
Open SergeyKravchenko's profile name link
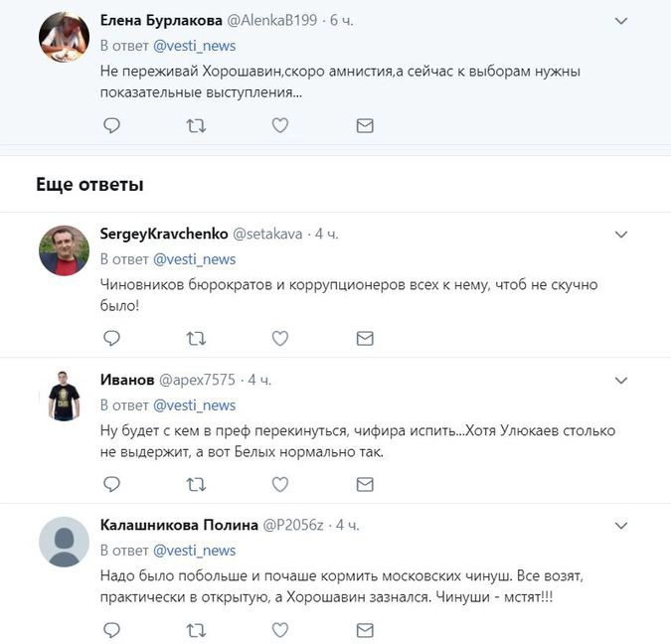(164, 234)
